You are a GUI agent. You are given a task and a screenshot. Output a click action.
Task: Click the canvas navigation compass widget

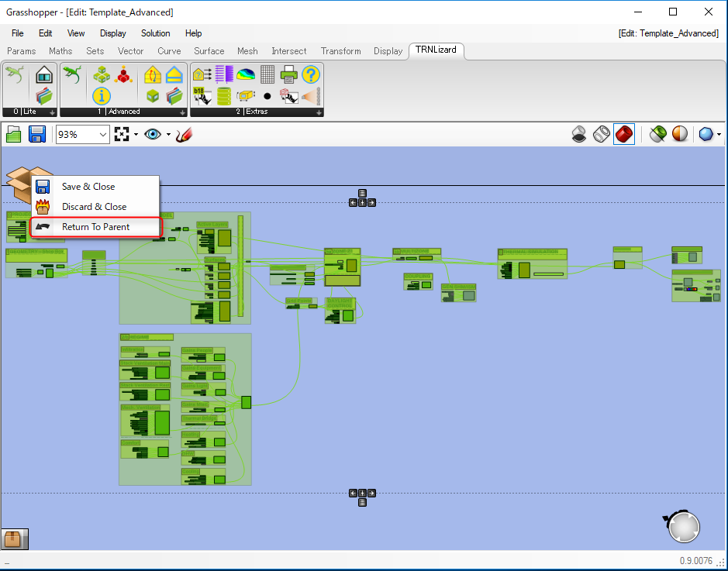point(683,526)
